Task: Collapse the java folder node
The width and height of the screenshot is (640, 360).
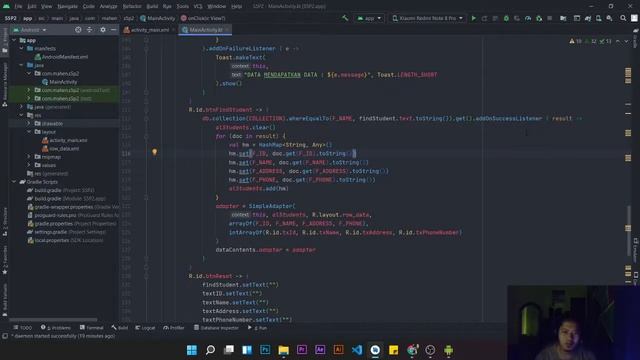Action: point(21,65)
